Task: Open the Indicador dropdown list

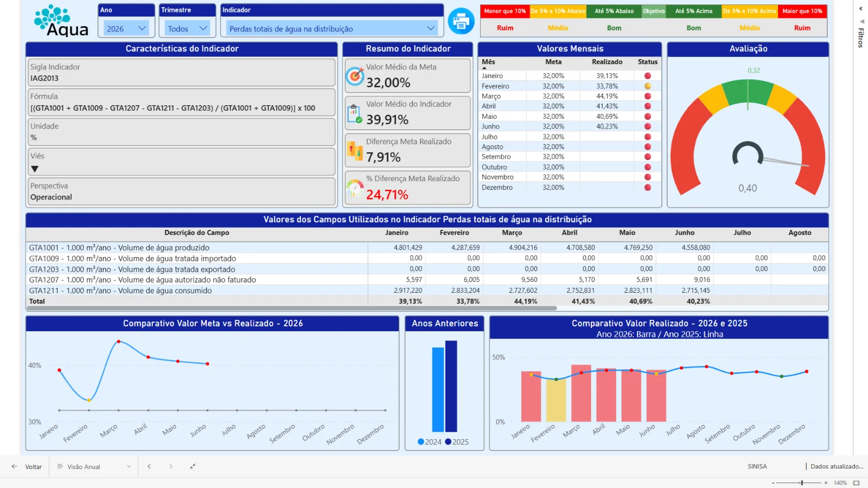Action: [333, 28]
